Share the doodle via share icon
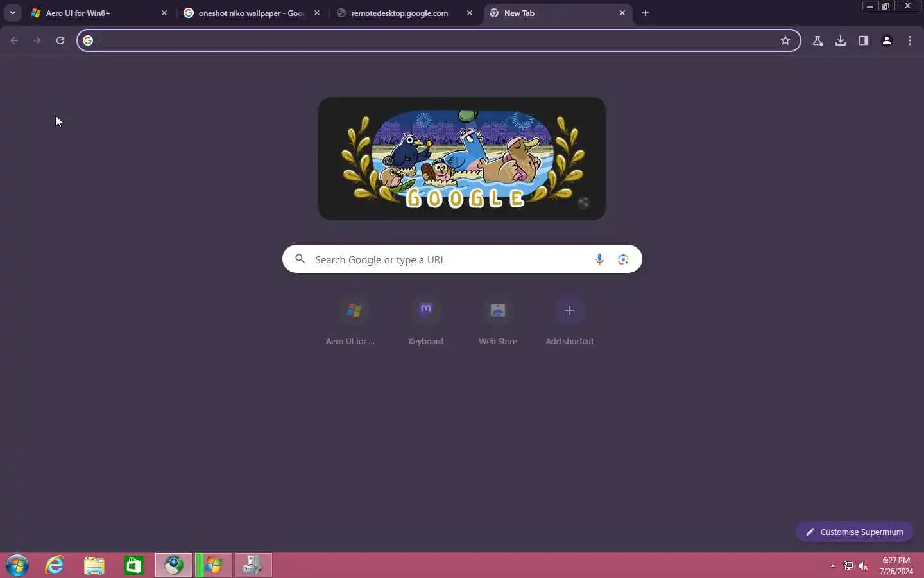The image size is (924, 578). point(583,203)
